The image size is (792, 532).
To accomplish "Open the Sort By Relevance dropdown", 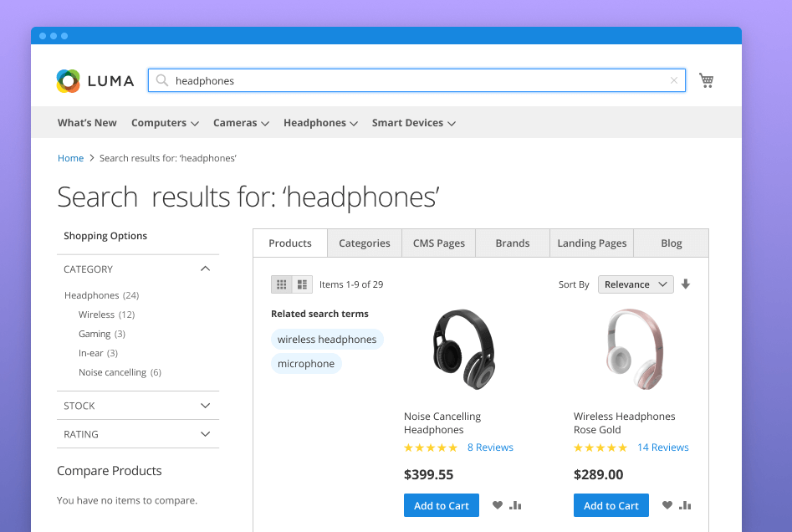I will 636,284.
